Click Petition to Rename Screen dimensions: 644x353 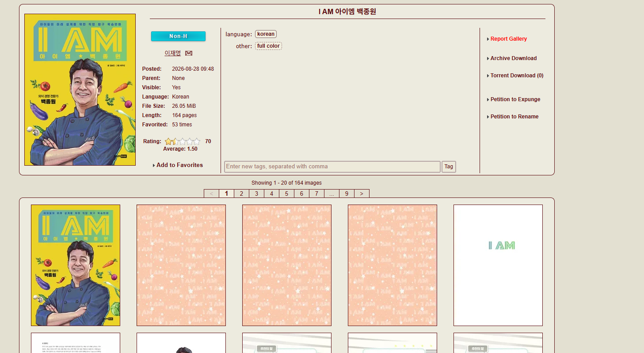pos(514,117)
